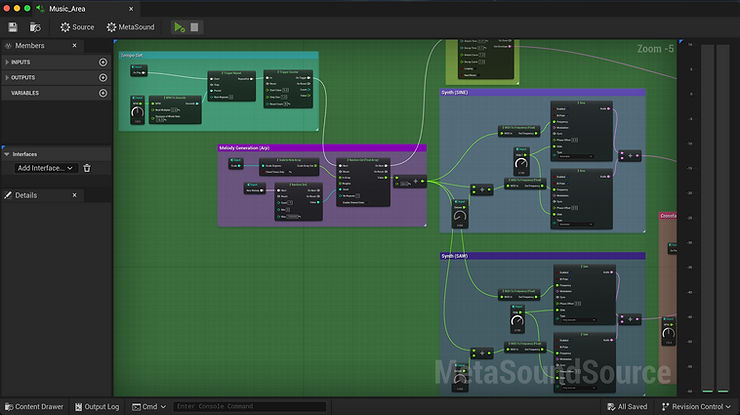This screenshot has width=740, height=415.
Task: Toggle Enabled checkbox on upper Sine node
Action: click(x=568, y=109)
